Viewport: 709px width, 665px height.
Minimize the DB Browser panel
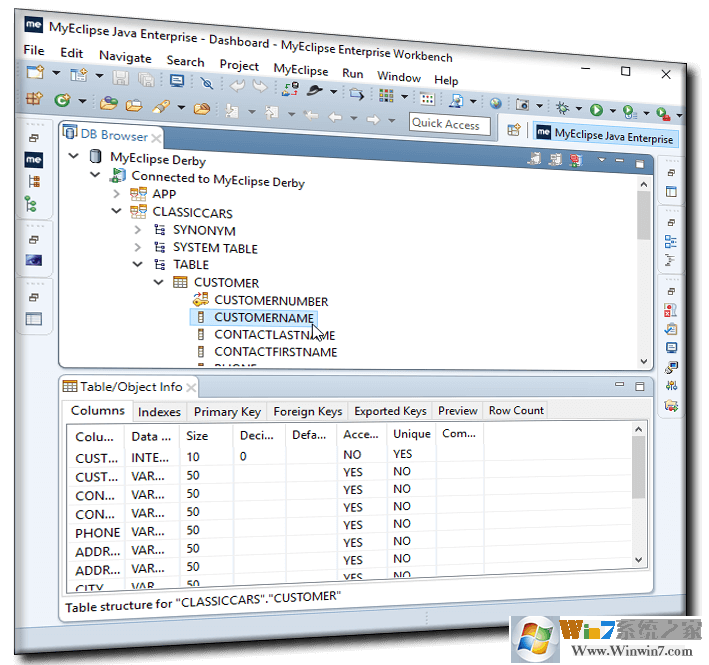(622, 161)
